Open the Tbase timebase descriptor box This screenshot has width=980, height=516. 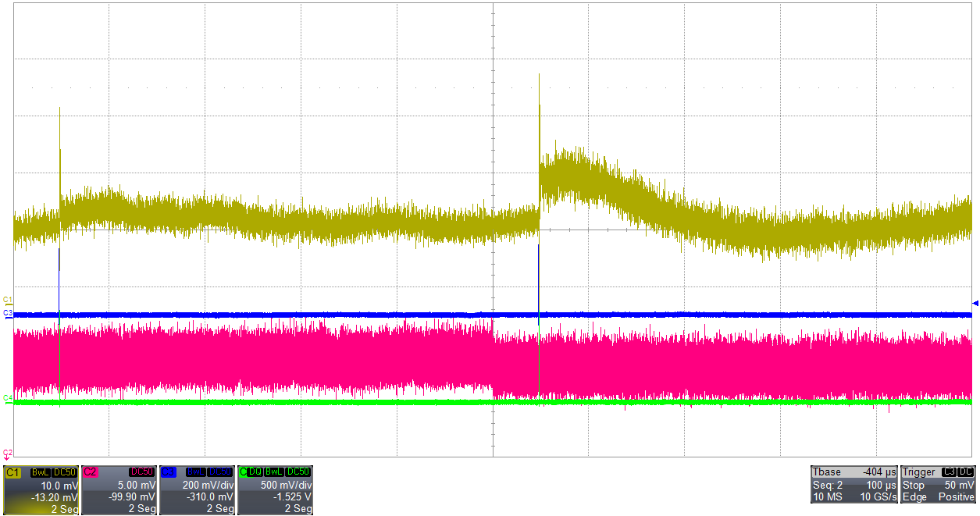854,484
